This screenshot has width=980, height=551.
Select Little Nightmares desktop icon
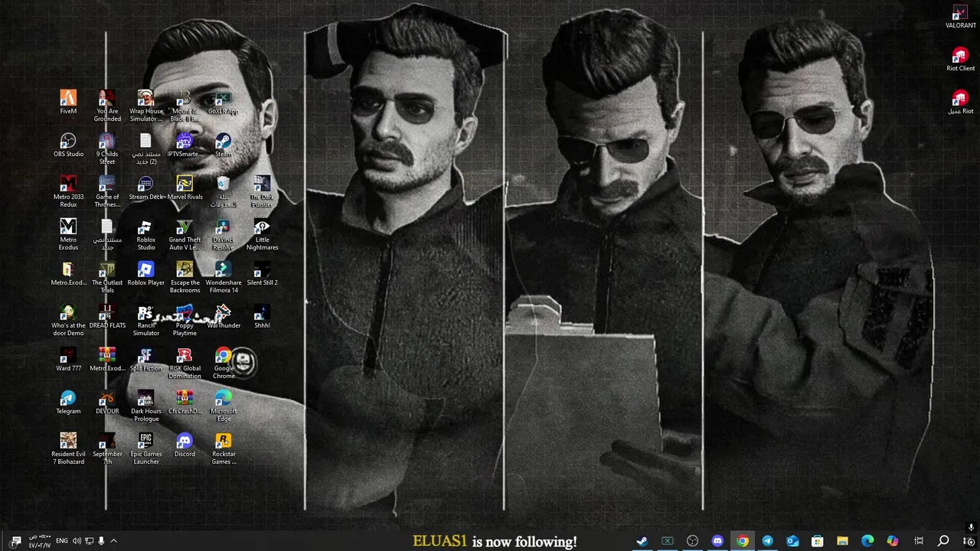point(262,235)
